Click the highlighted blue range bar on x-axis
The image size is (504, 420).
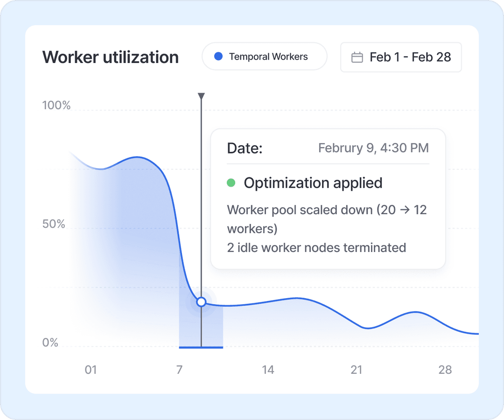click(201, 347)
